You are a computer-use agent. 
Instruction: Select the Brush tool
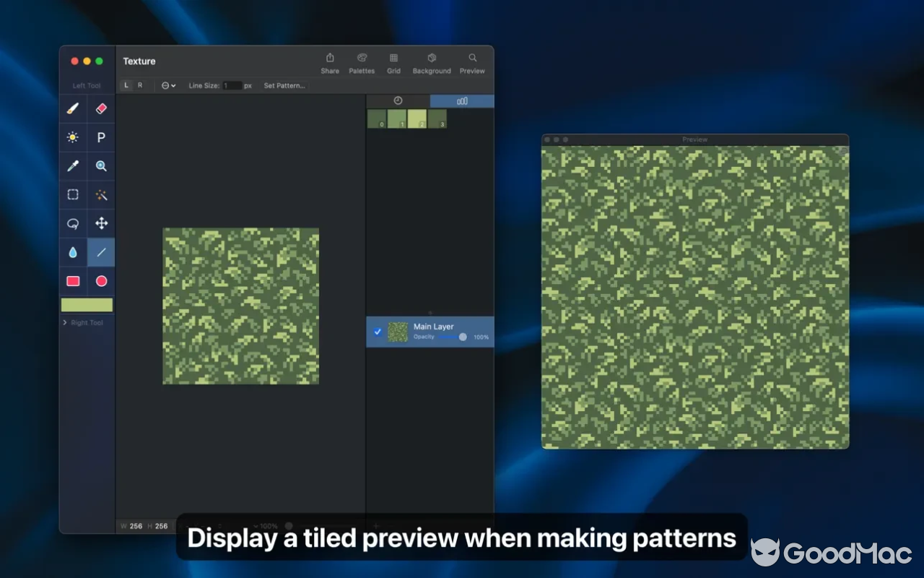point(72,108)
